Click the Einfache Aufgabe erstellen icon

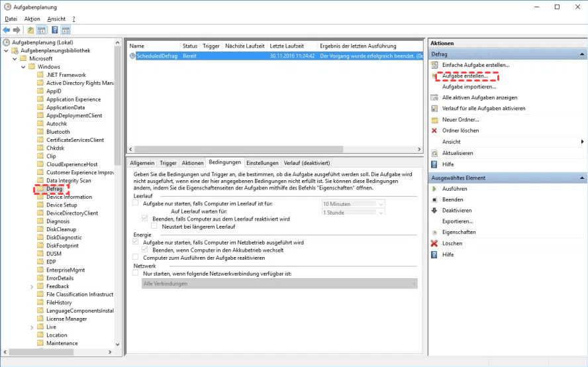click(x=434, y=65)
